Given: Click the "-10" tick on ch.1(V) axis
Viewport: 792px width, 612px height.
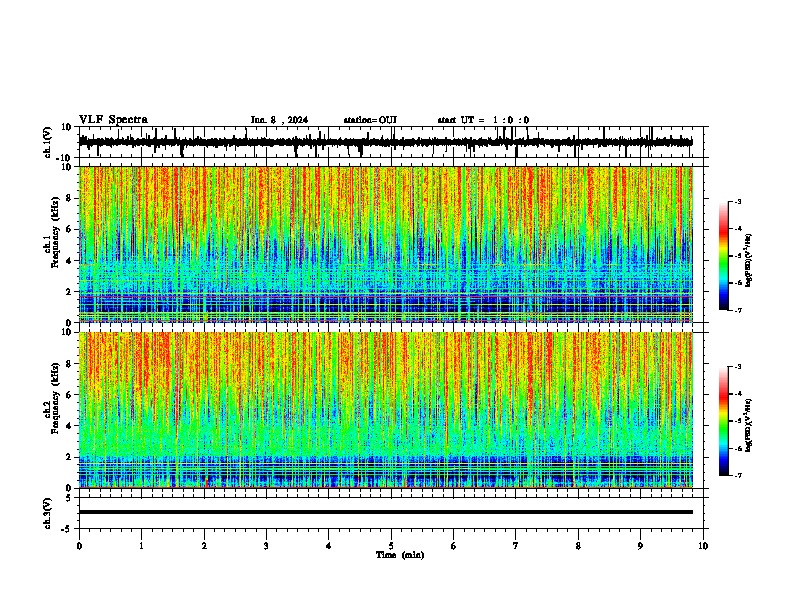Looking at the screenshot, I should click(65, 158).
